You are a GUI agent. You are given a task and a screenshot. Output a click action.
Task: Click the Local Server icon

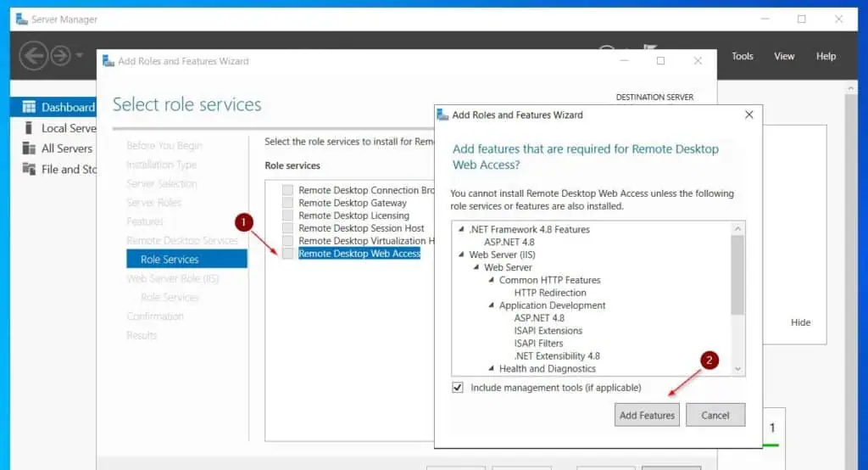[29, 128]
